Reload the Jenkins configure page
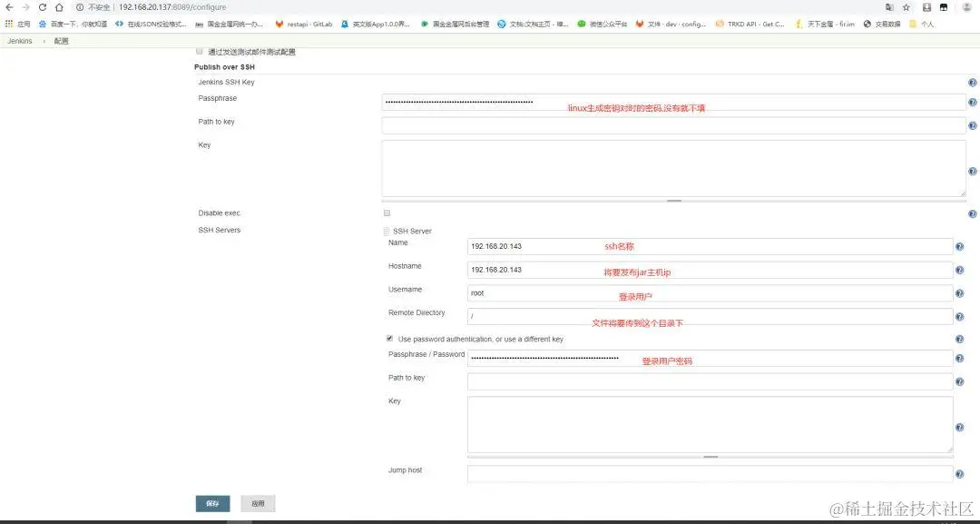The image size is (980, 524). click(x=43, y=7)
